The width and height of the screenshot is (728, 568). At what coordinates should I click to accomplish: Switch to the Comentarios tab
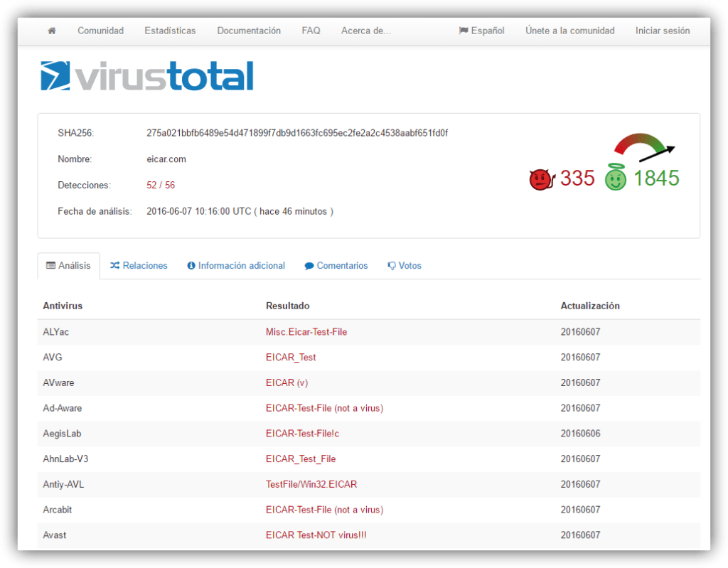(x=336, y=266)
